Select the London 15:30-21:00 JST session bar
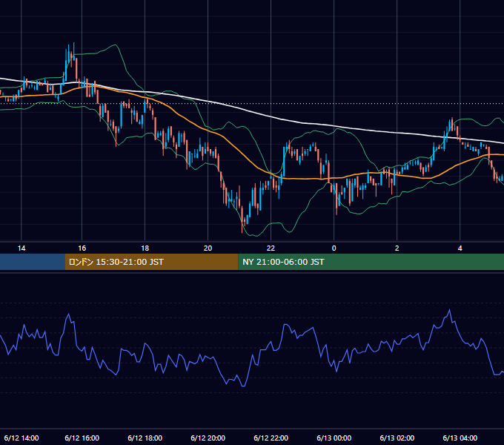This screenshot has width=504, height=445. point(151,262)
